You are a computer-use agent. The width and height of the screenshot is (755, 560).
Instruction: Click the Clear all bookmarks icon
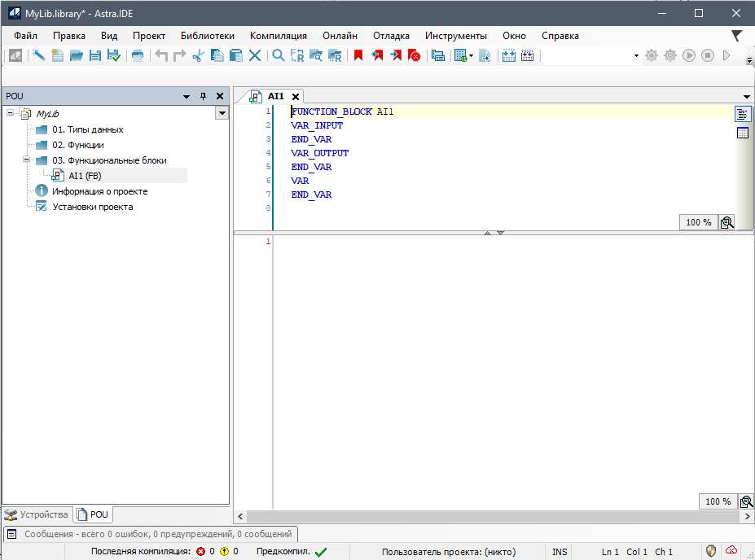tap(415, 56)
